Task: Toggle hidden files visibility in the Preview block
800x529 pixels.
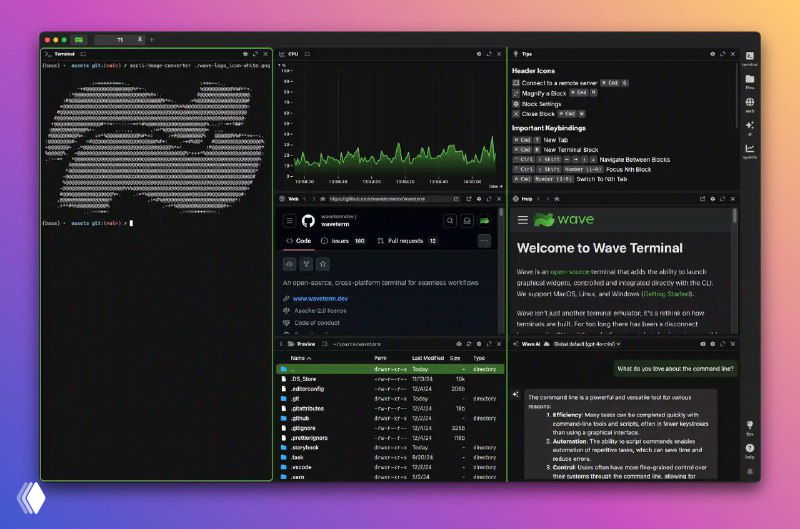Action: coord(459,344)
